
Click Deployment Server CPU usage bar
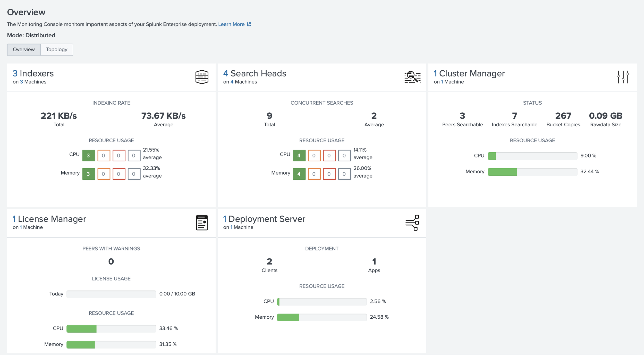tap(322, 302)
